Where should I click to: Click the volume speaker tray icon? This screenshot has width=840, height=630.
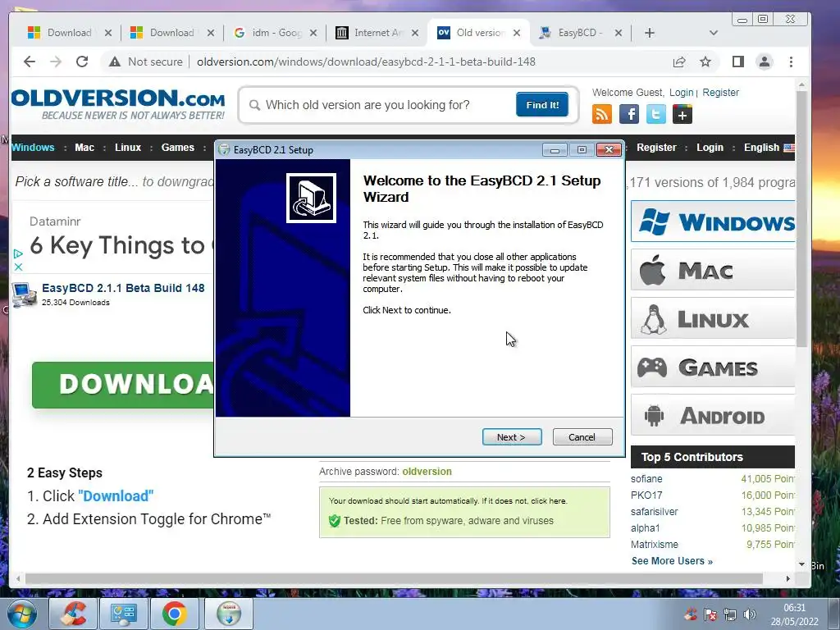[750, 615]
